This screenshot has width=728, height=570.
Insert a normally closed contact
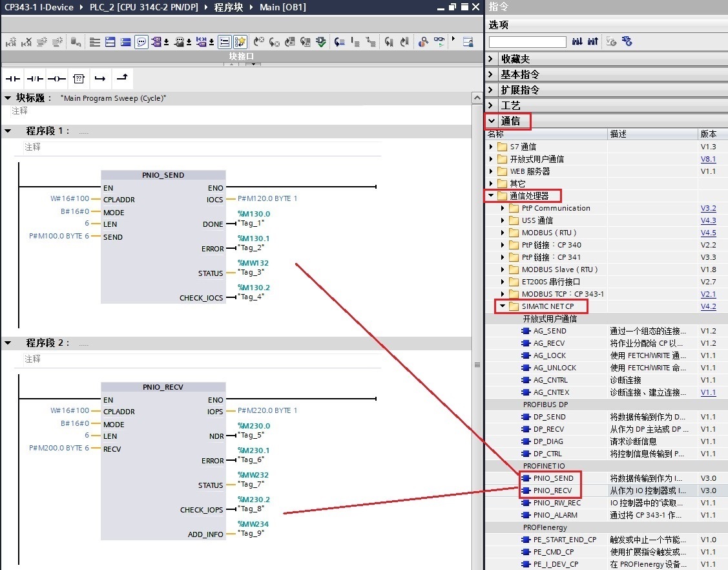point(35,78)
